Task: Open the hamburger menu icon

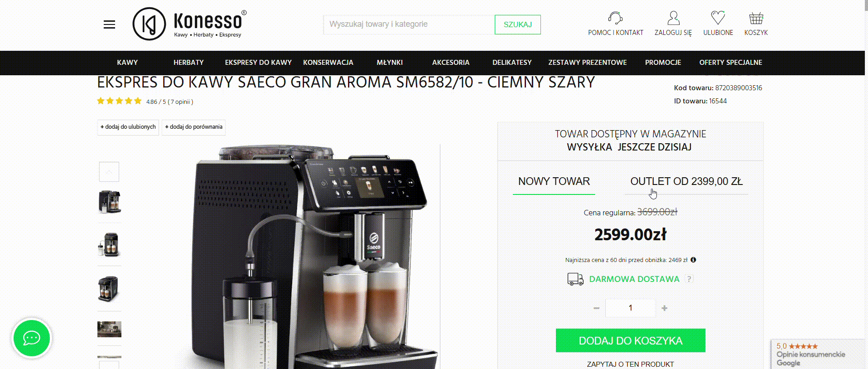Action: [x=109, y=24]
